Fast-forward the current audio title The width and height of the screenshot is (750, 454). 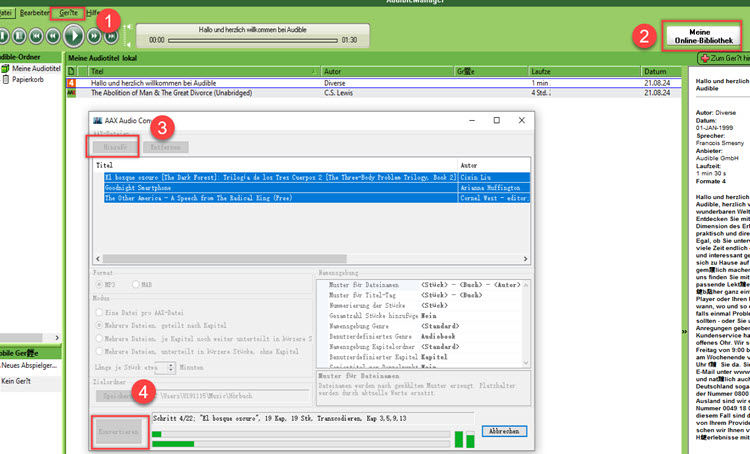click(94, 36)
